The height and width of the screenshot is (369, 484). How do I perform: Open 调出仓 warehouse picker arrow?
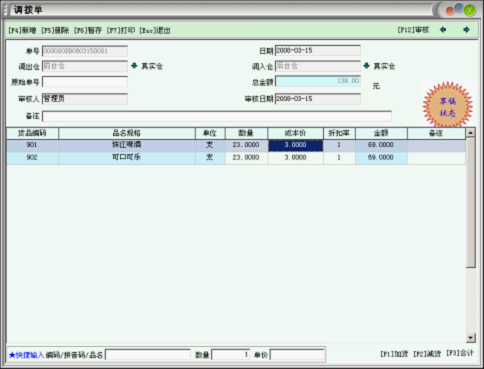click(x=134, y=66)
